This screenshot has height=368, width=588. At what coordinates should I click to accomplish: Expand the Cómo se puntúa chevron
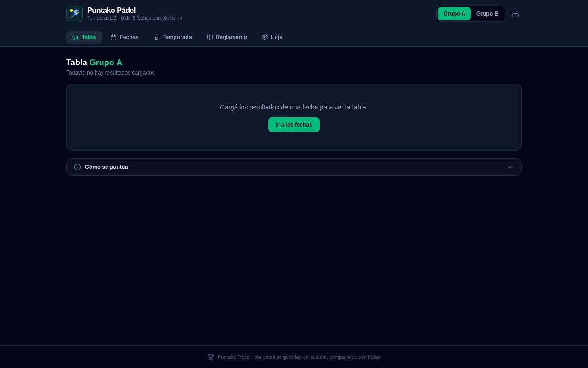(510, 167)
